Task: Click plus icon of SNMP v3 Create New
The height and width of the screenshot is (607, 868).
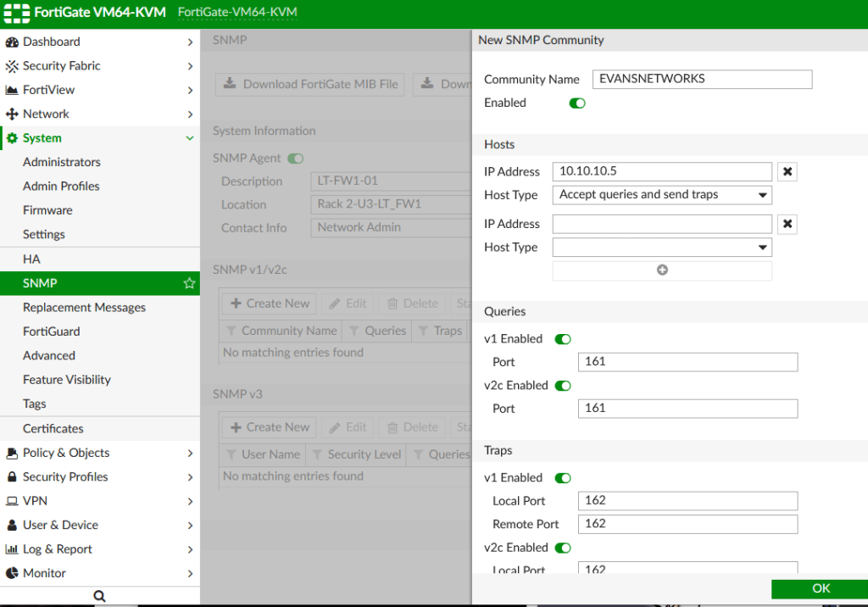Action: coord(236,427)
